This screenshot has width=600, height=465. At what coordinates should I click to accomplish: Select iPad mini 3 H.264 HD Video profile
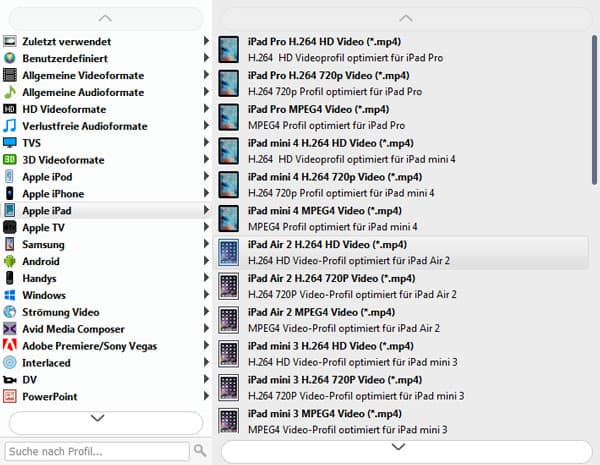(x=402, y=354)
